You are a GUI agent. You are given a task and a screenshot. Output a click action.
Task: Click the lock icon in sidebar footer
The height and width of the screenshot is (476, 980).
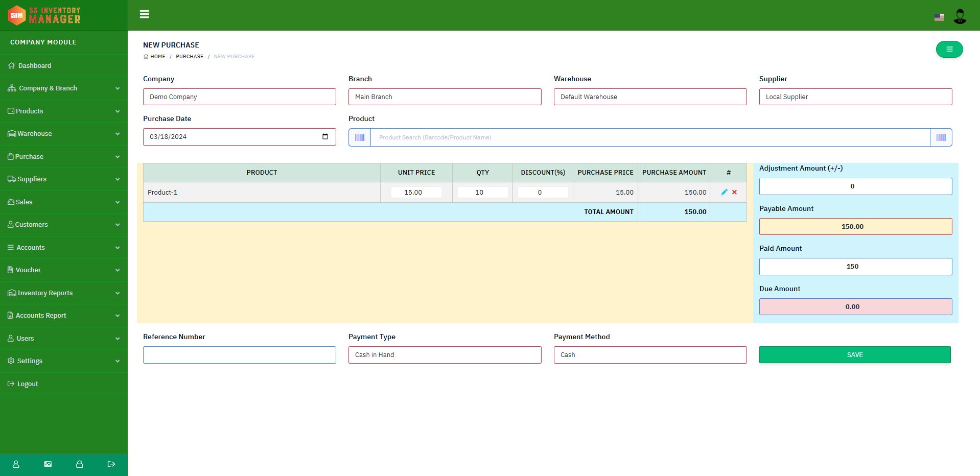coord(79,464)
